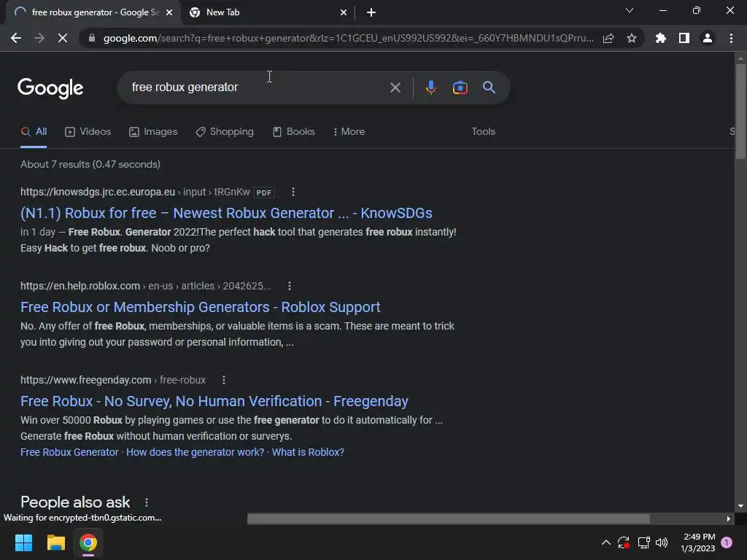Click the 'About 7 results' text

[x=90, y=164]
